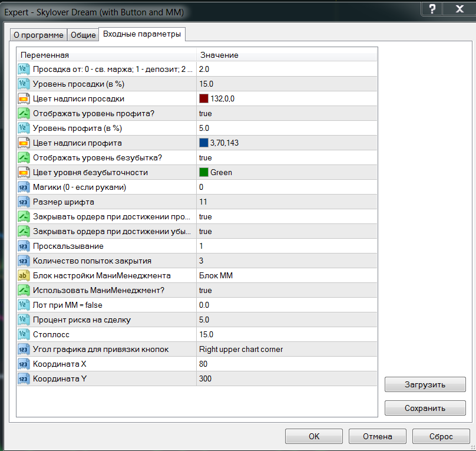Screen dimensions: 476x451
Task: Click the string 'ab' icon beside 'Блок настройки МаниМенеджмента'
Action: [x=24, y=275]
